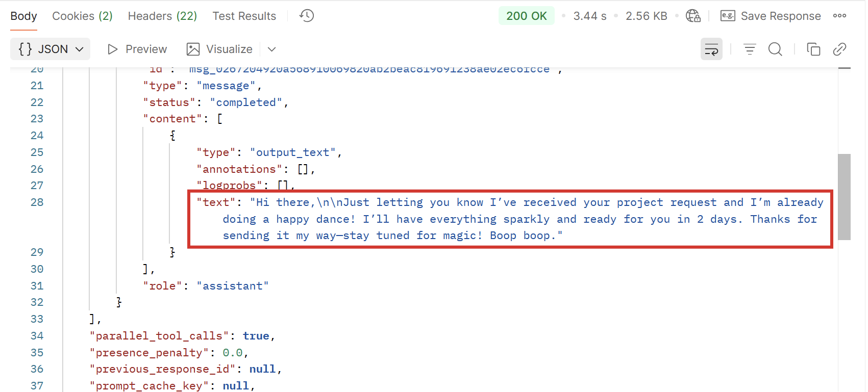The height and width of the screenshot is (392, 868).
Task: Click the "assistant" role value
Action: click(x=233, y=286)
